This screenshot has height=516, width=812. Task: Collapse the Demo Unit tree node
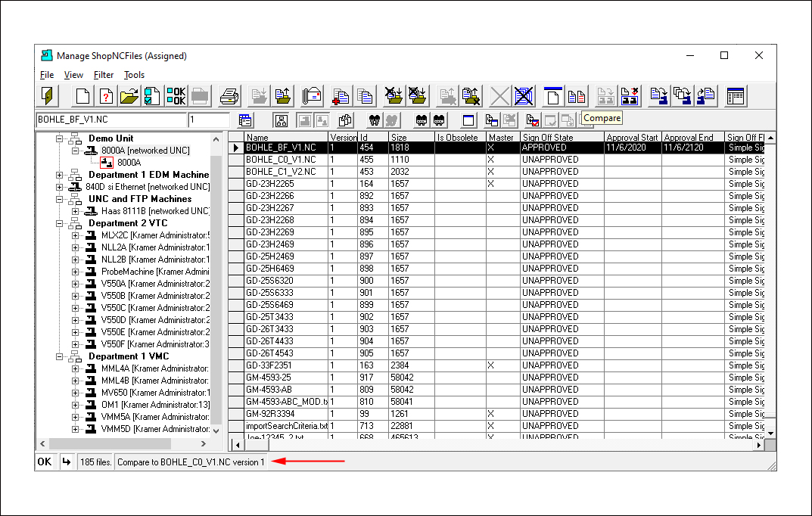(60, 138)
